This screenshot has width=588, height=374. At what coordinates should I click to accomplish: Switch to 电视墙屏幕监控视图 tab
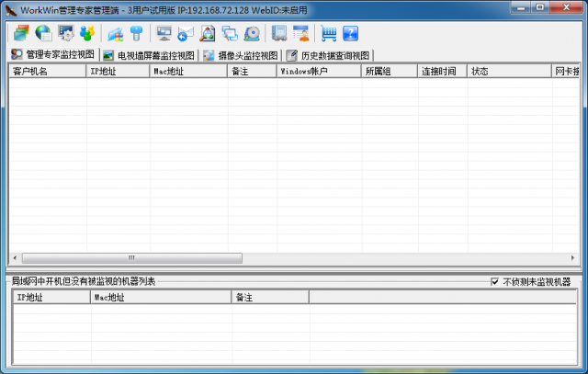click(x=149, y=56)
